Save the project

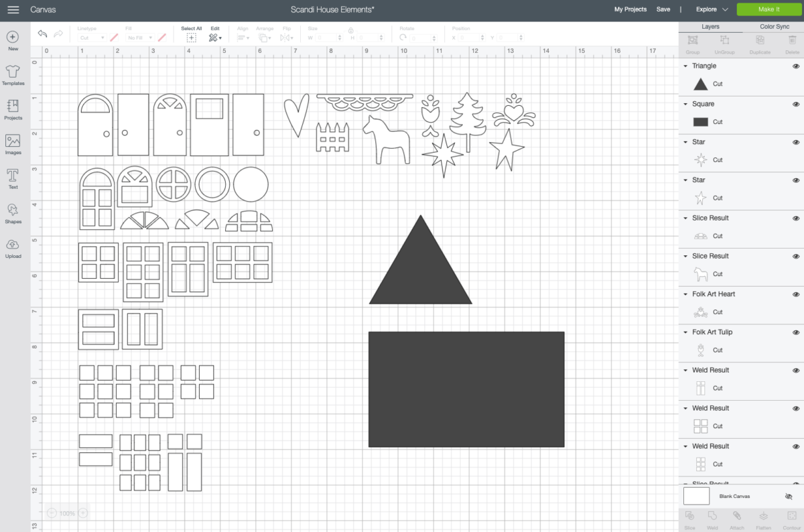[663, 9]
